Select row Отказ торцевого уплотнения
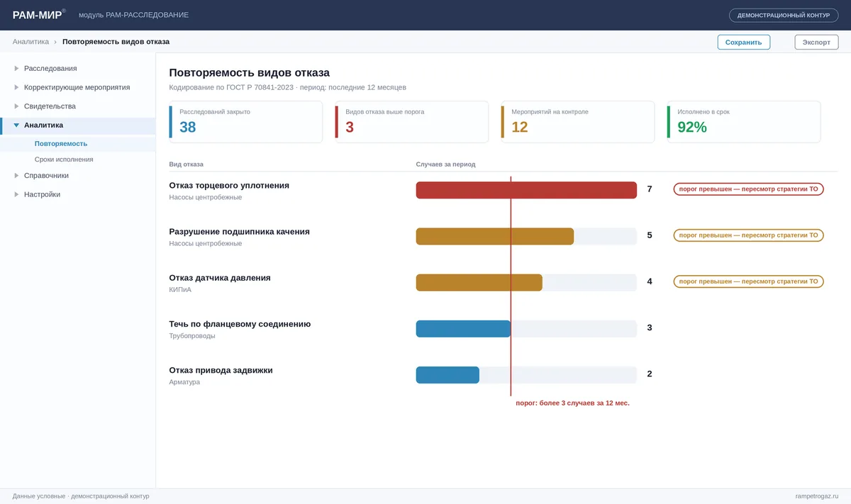851x504 pixels. [503, 190]
